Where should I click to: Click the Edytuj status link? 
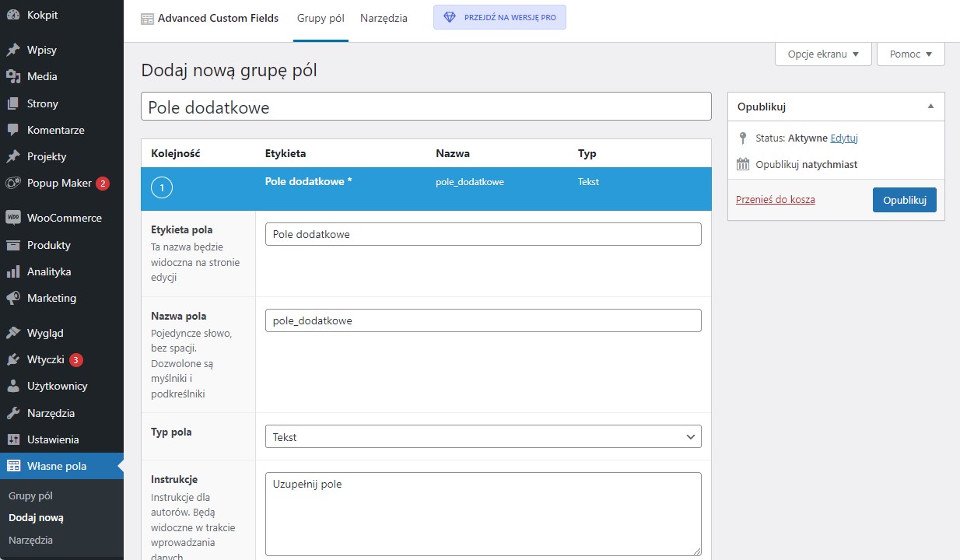pos(844,138)
